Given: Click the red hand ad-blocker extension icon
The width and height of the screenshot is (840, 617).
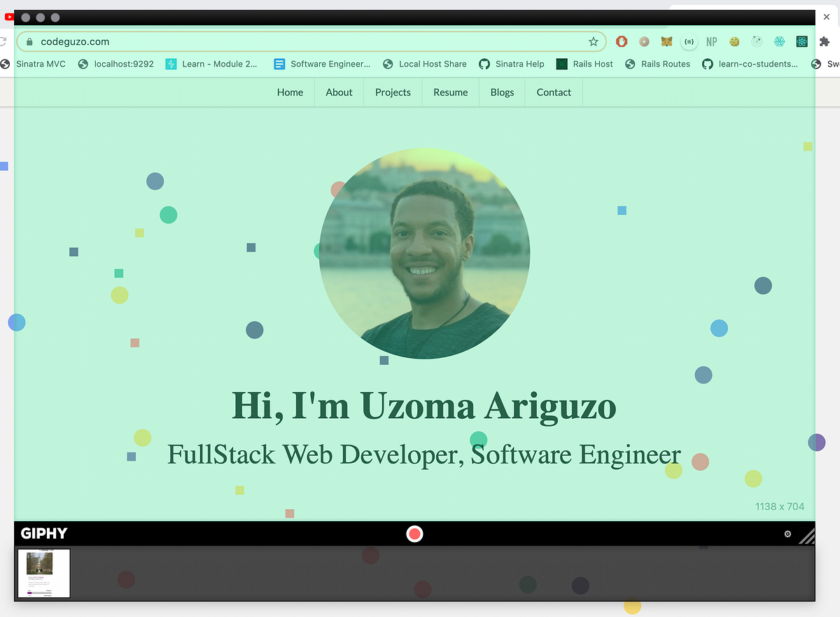Looking at the screenshot, I should coord(622,41).
